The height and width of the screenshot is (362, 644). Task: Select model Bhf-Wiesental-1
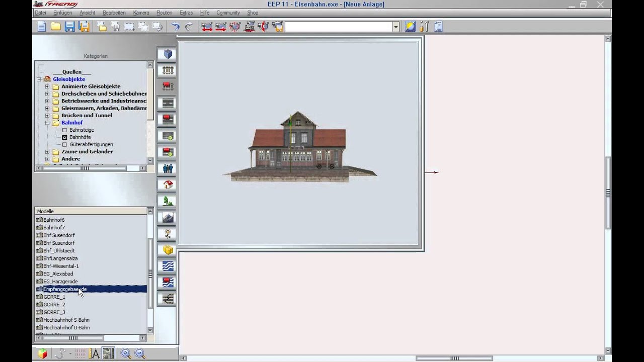click(60, 266)
